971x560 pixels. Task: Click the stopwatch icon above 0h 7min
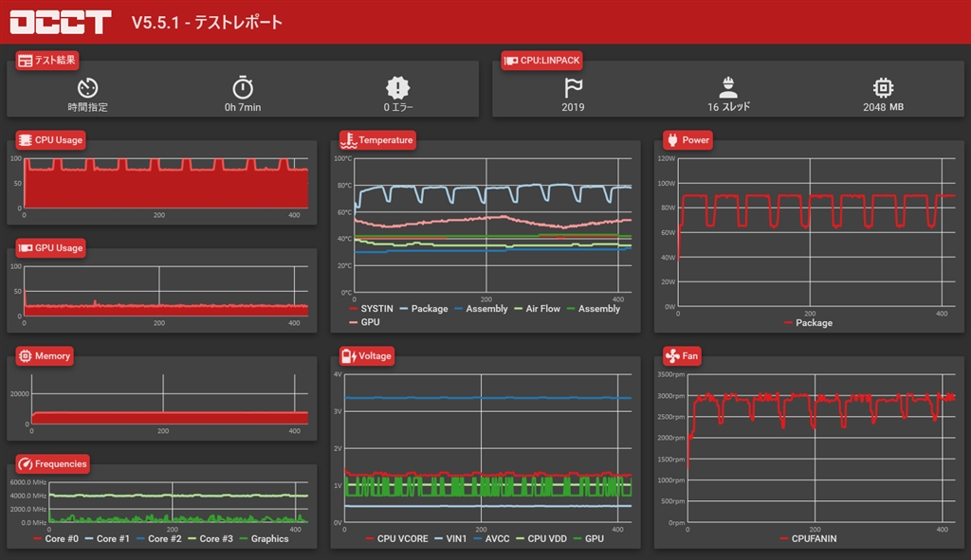(243, 87)
